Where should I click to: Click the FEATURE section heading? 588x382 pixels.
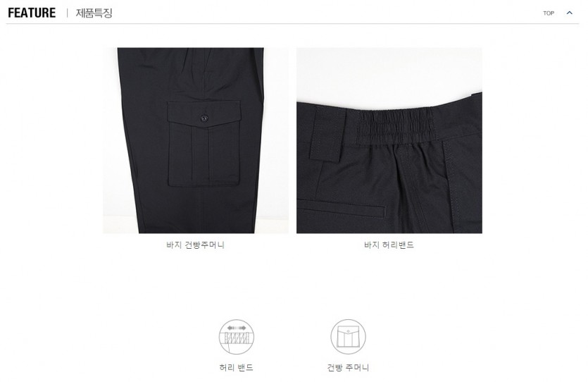(32, 13)
